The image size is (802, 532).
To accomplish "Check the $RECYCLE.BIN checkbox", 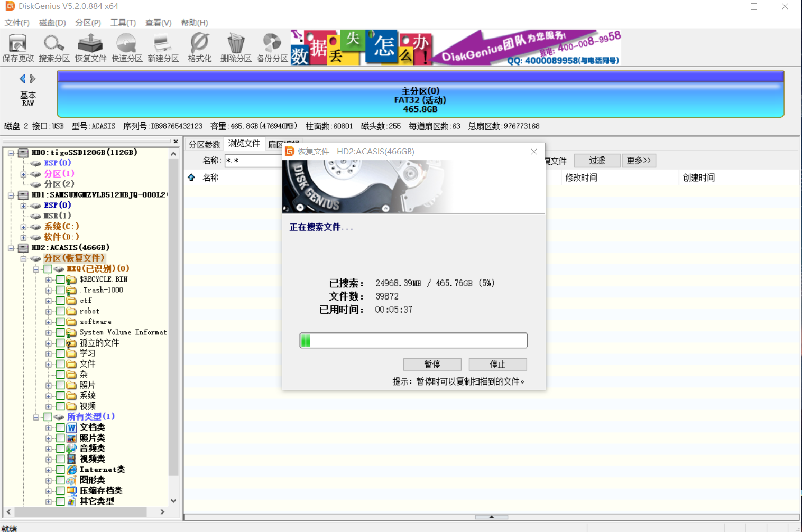I will (60, 279).
